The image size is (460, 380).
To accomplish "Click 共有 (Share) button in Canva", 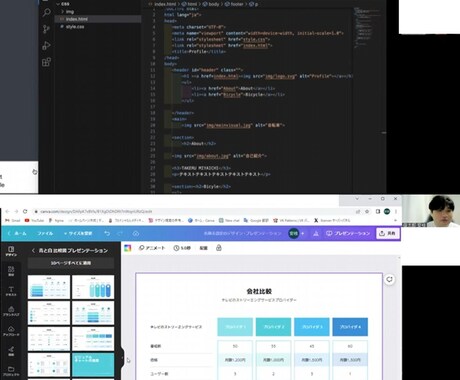I will (387, 233).
